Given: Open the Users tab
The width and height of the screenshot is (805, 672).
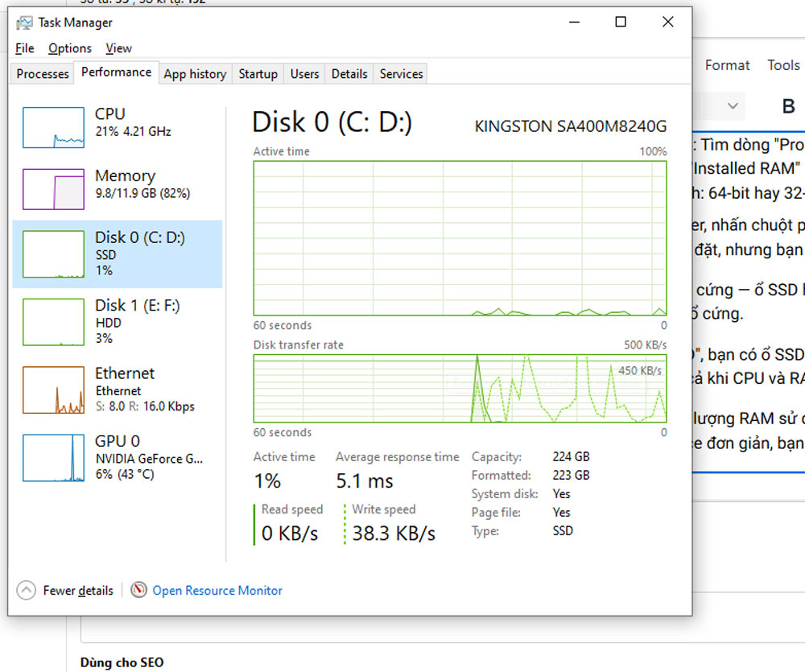Looking at the screenshot, I should click(304, 74).
